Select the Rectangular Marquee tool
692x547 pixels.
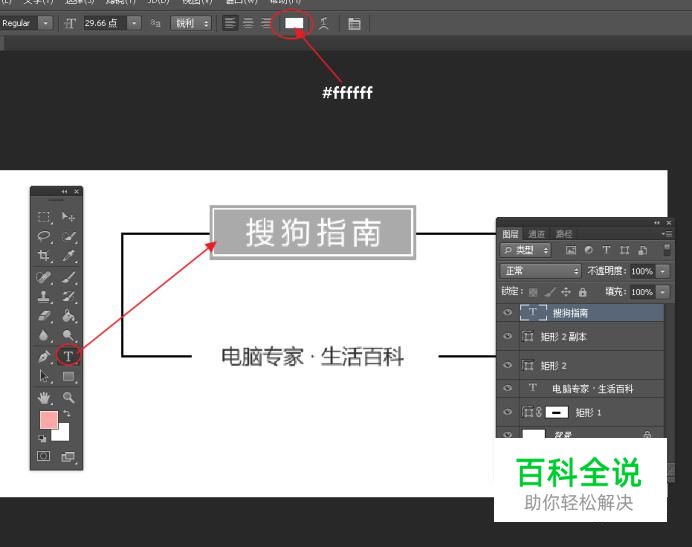pos(43,216)
